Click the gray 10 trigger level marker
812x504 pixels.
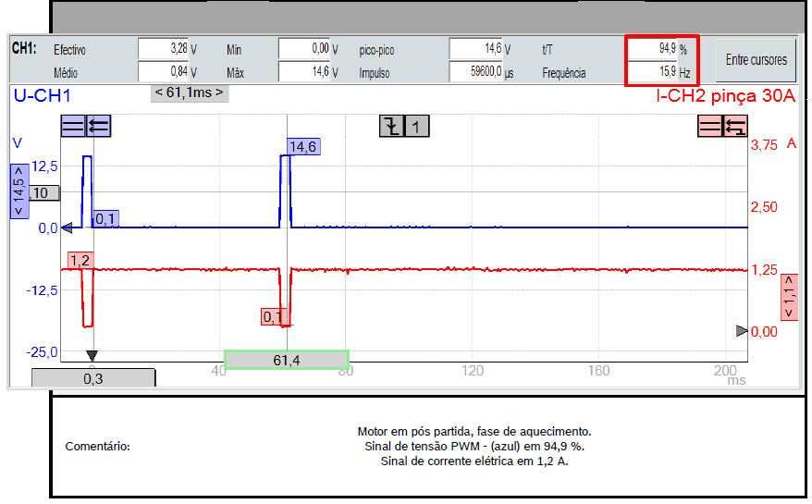[43, 193]
